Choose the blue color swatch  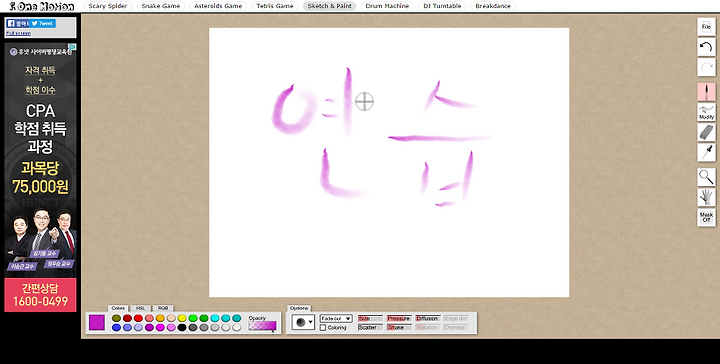[116, 327]
